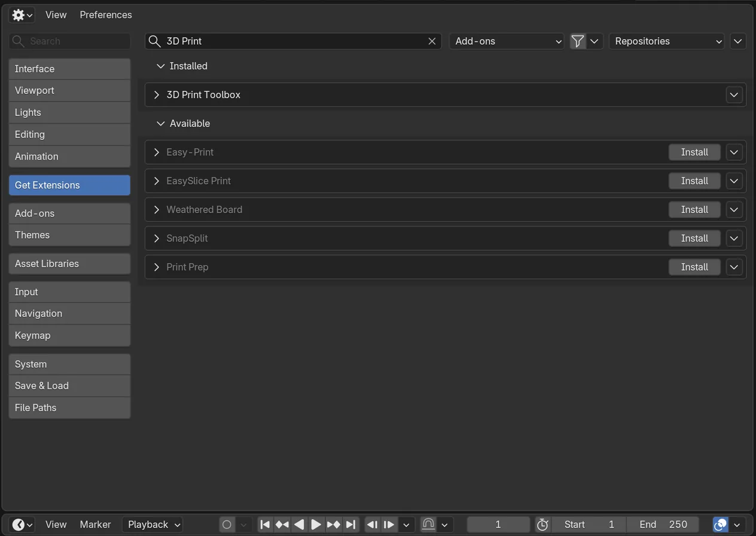Switch to the Add-ons preferences section
Screen dimensions: 756x536
[x=69, y=214]
